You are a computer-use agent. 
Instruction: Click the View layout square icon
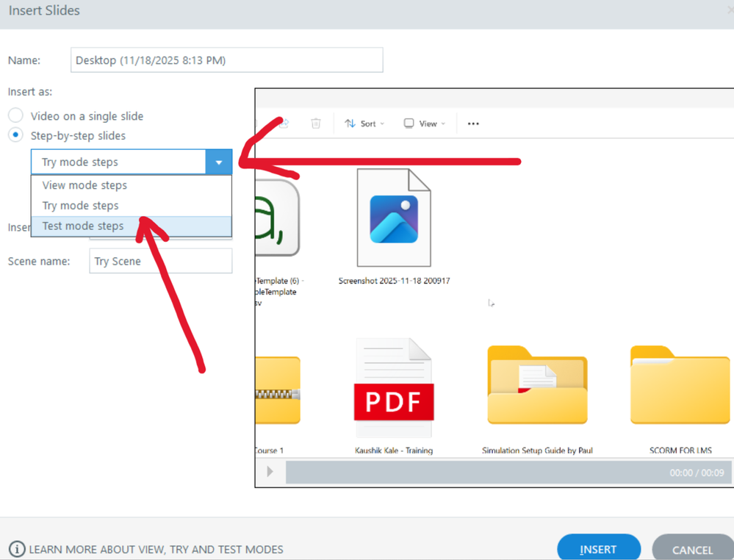(409, 123)
